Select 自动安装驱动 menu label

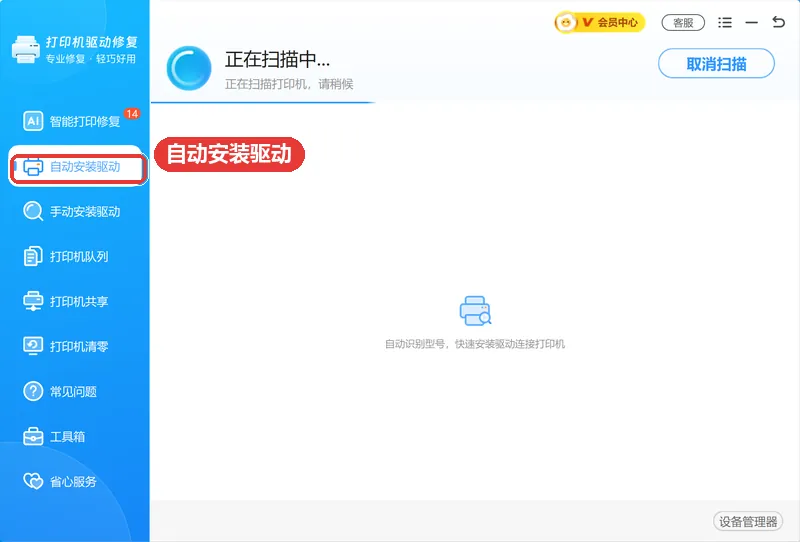point(85,167)
